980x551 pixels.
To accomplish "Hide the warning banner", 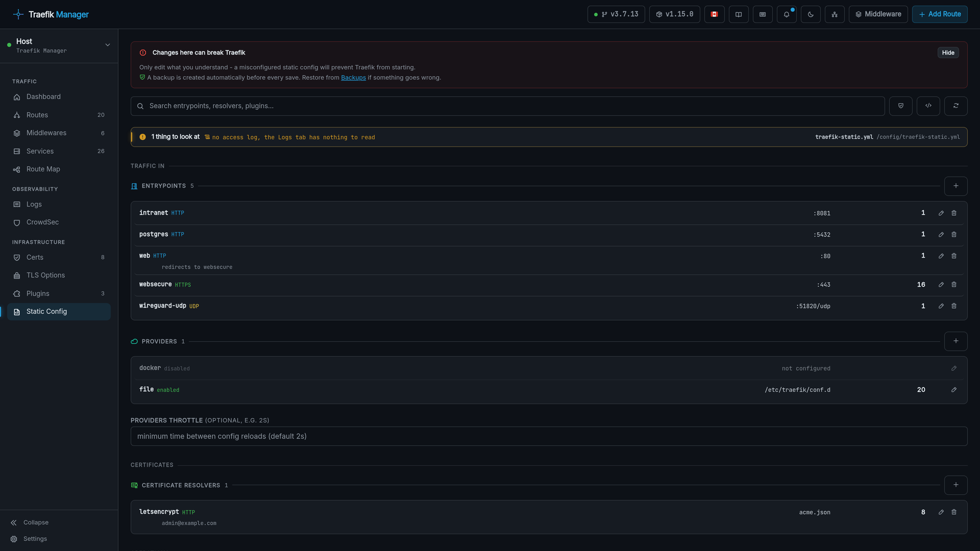I will point(948,53).
